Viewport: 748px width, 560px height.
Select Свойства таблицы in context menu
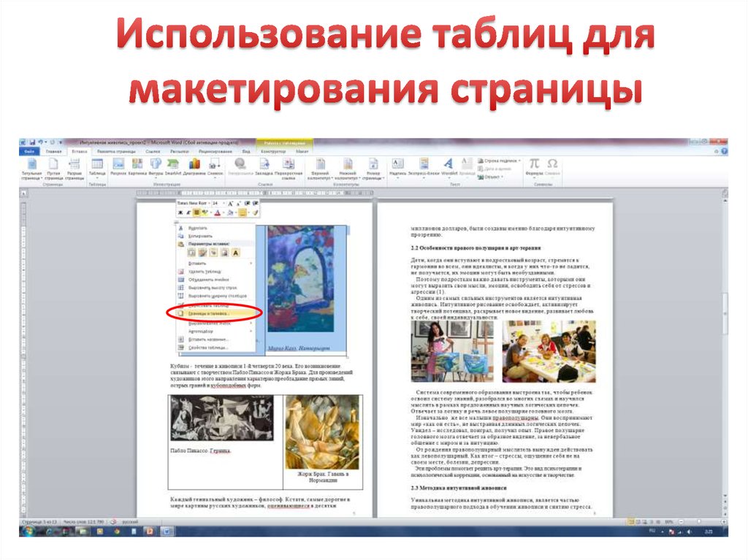point(208,348)
